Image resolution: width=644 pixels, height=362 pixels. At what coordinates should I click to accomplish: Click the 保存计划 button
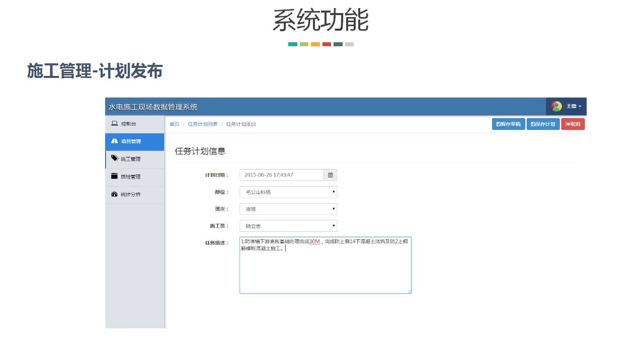coord(543,124)
